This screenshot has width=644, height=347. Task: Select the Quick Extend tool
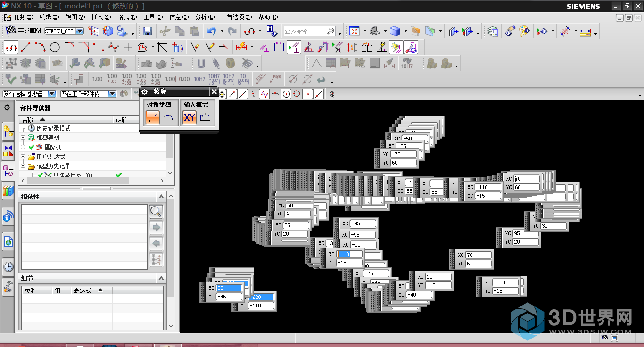(x=209, y=47)
